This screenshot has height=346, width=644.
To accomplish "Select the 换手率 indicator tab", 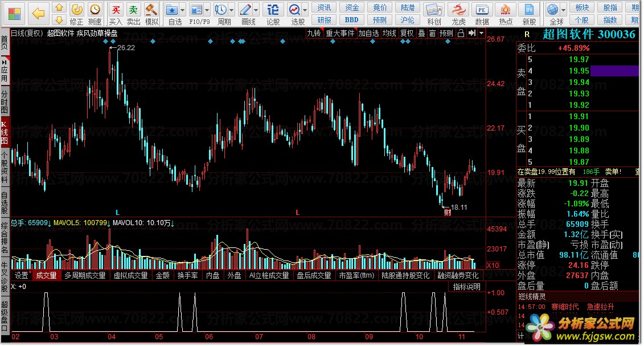I will [x=188, y=275].
